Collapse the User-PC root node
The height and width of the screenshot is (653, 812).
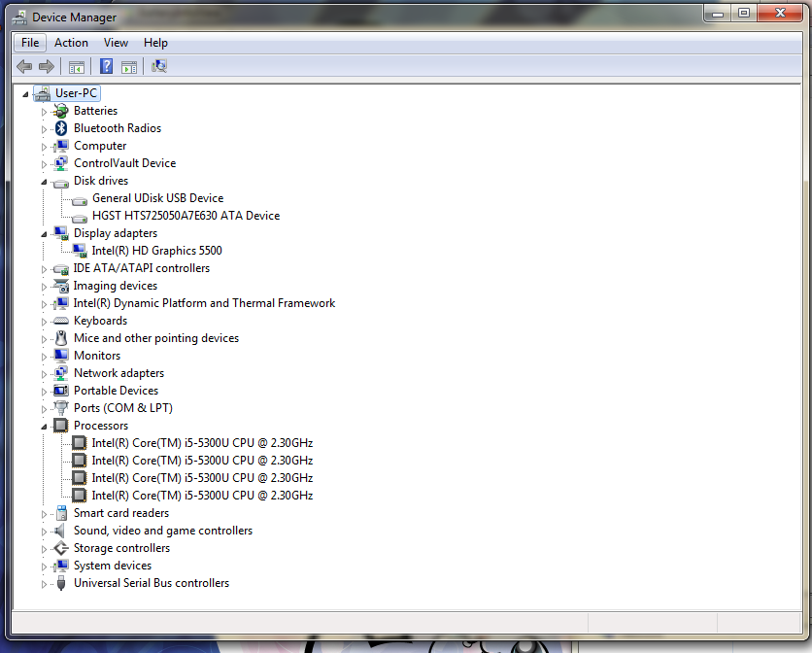25,94
